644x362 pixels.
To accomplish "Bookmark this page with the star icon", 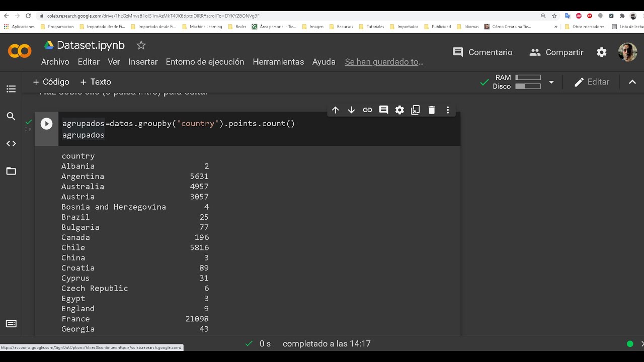I will 554,16.
